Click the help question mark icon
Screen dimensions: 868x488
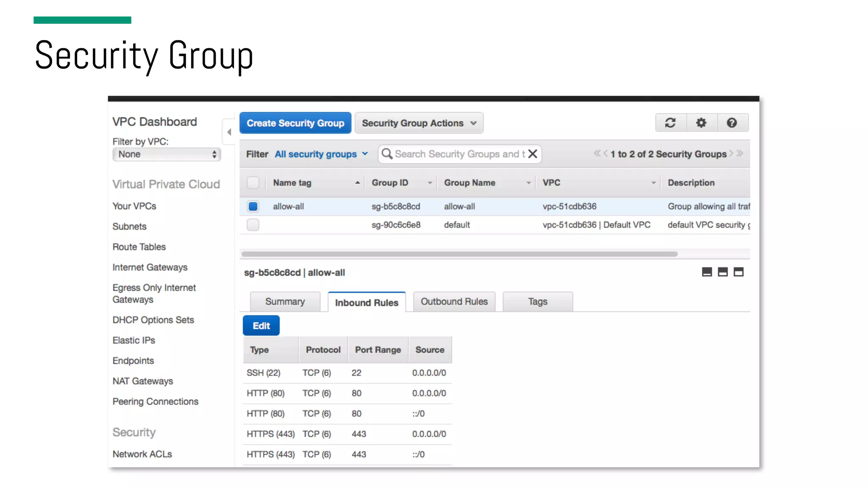732,123
